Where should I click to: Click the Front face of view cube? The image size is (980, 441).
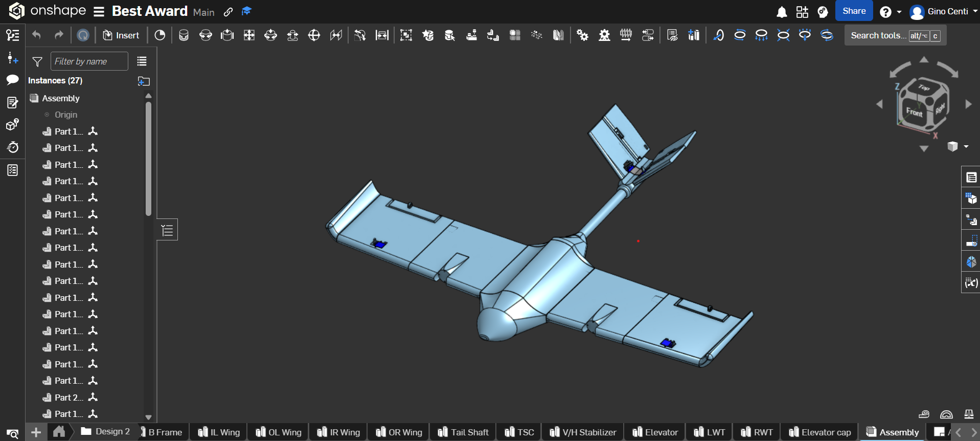coord(914,112)
